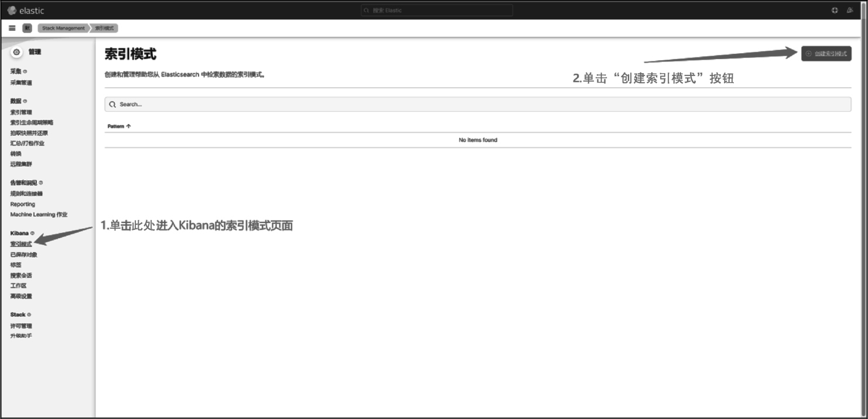Click the 管理 sidebar title

[35, 52]
